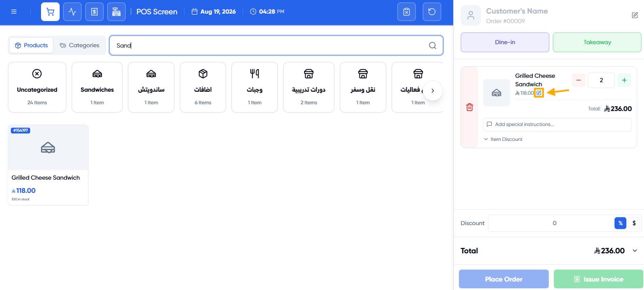Open the activity pulse icon
Viewport: 644px width, 290px height.
click(72, 12)
